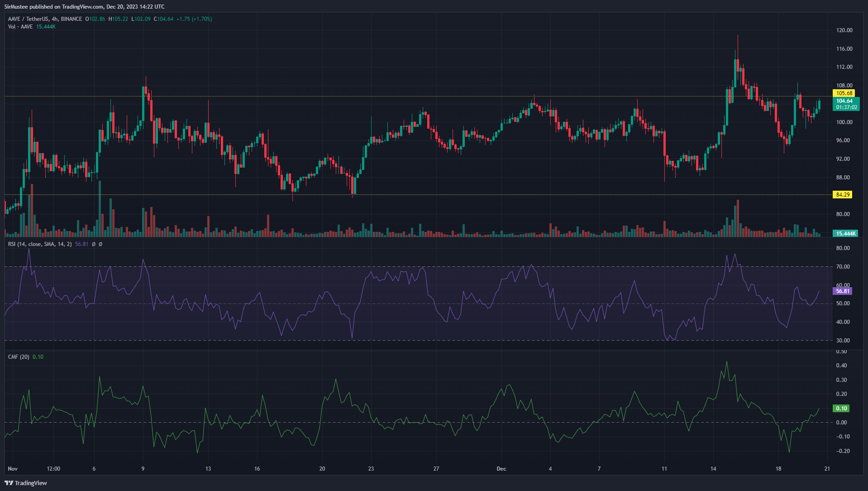Click the Vol · AAVE legend label
Image resolution: width=868 pixels, height=491 pixels.
point(20,27)
